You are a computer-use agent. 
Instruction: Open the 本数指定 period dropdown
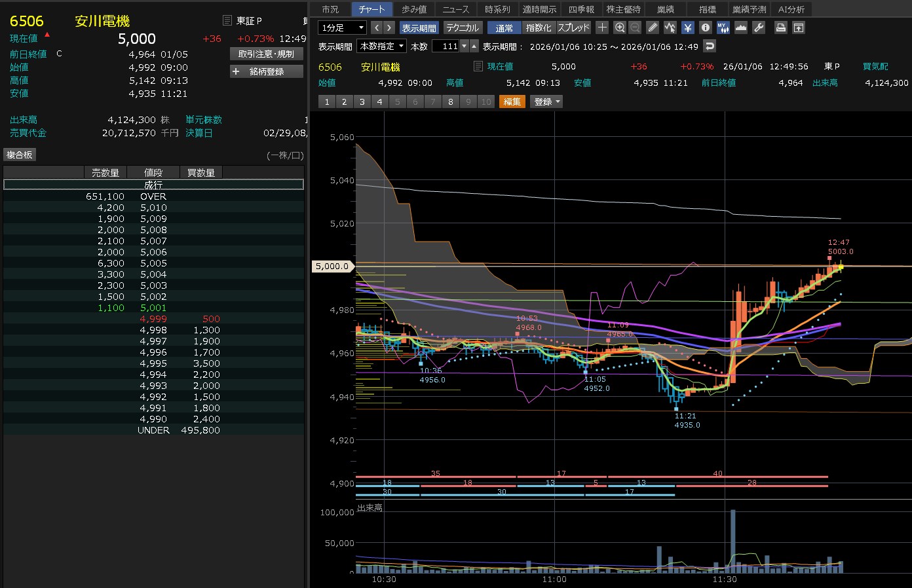pyautogui.click(x=381, y=46)
